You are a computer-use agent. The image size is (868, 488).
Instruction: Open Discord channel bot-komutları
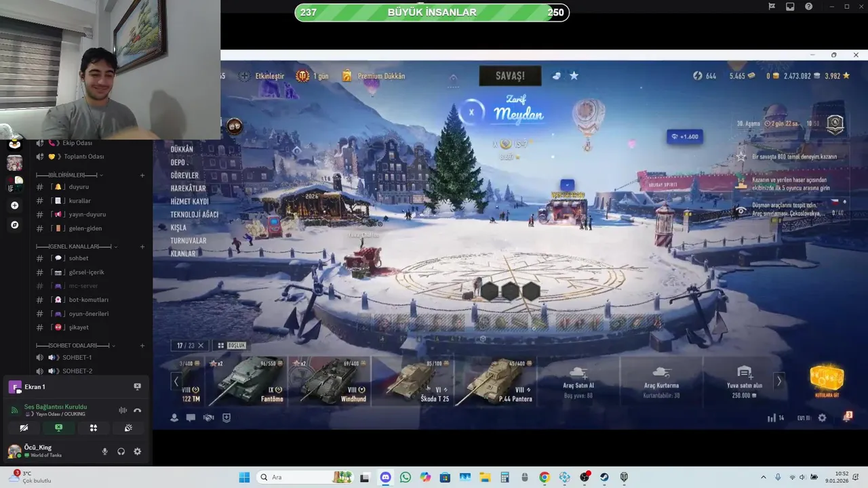click(x=88, y=300)
